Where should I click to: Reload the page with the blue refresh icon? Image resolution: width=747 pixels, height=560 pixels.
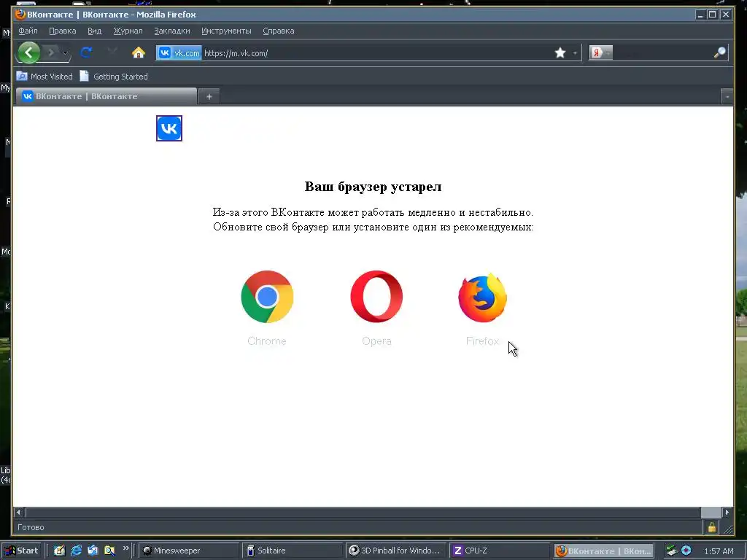pyautogui.click(x=86, y=52)
